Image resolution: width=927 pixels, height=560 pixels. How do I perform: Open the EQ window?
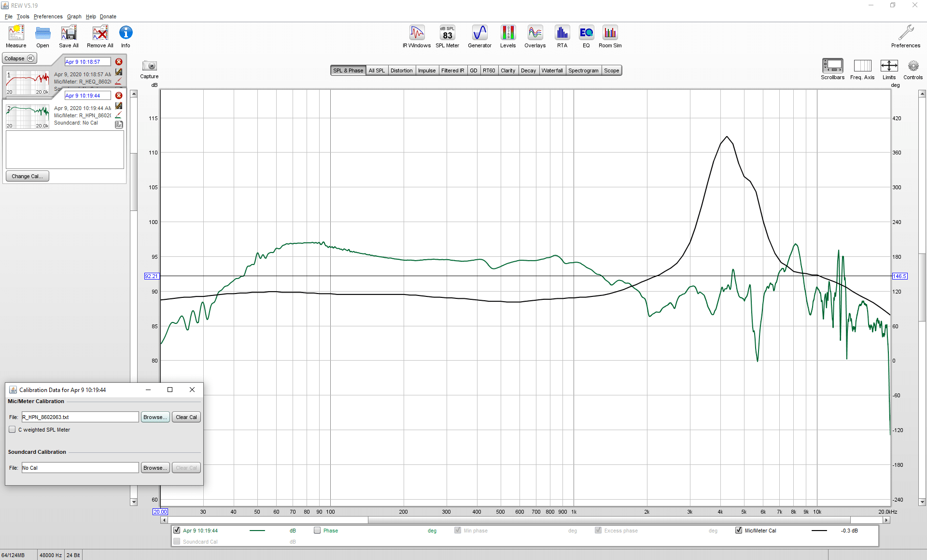[586, 37]
